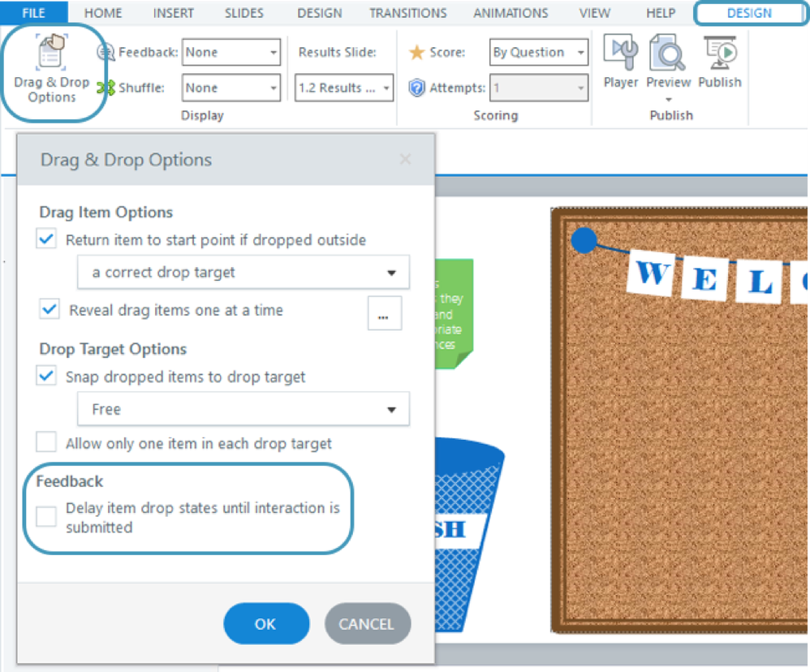Expand the Free snap position dropdown
Viewport: 810px width, 672px height.
pos(243,409)
